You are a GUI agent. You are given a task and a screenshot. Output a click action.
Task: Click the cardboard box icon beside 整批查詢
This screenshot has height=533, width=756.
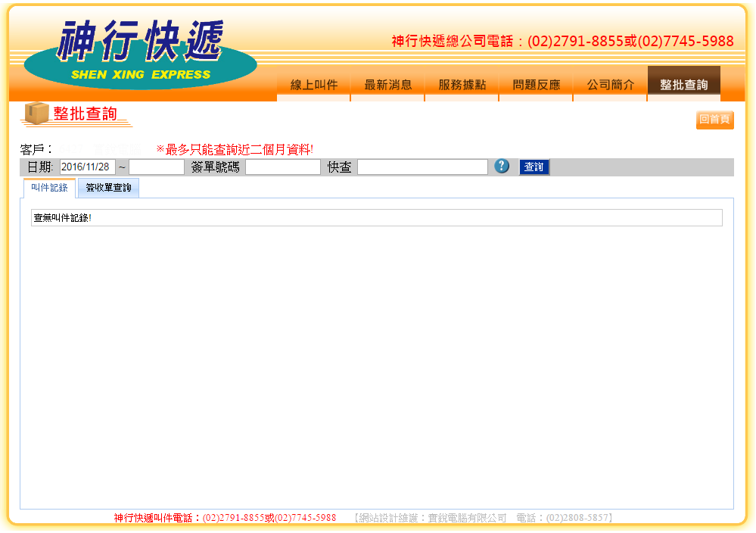tap(35, 114)
